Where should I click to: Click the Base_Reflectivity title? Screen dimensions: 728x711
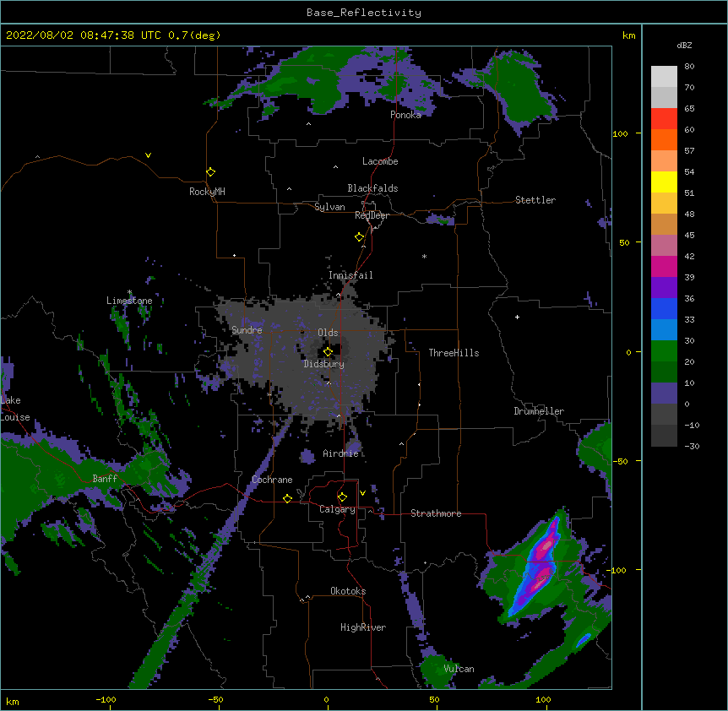pyautogui.click(x=364, y=13)
